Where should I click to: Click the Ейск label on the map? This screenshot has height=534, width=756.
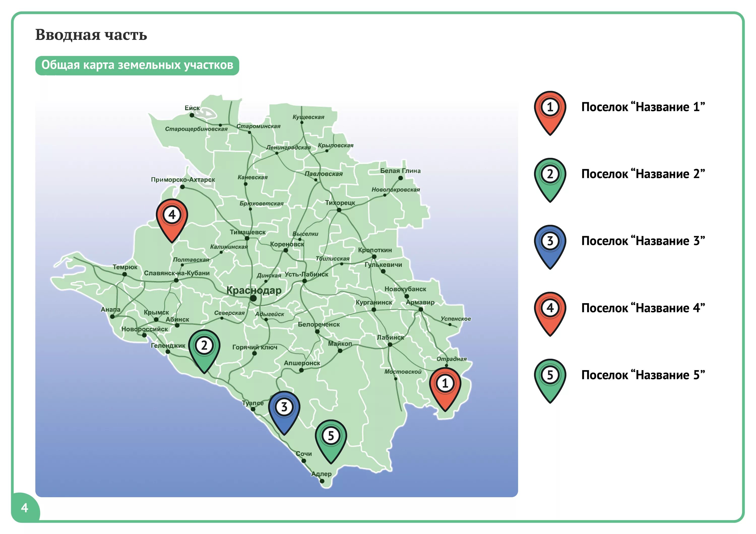[192, 108]
